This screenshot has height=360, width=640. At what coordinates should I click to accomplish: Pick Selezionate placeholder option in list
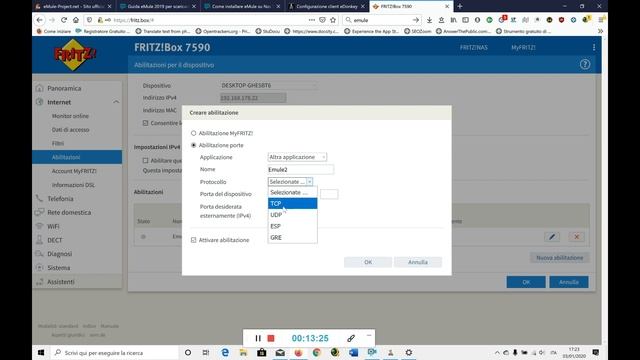pos(292,192)
